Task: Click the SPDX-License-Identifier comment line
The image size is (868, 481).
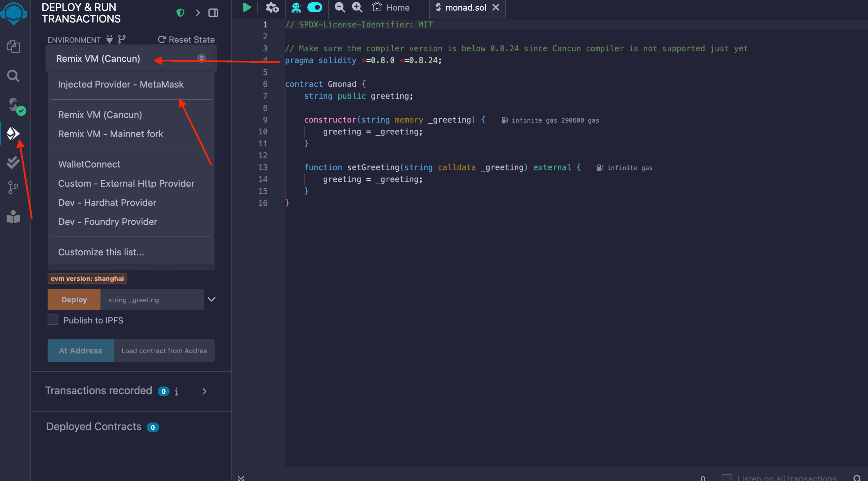Action: coord(359,24)
